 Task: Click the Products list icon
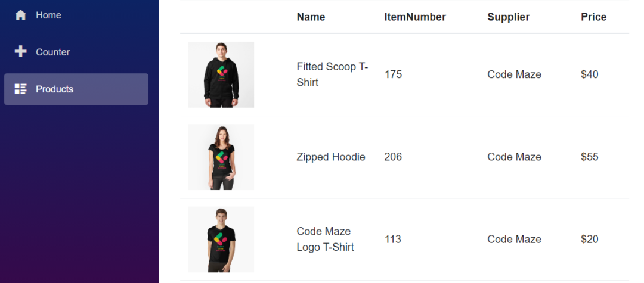coord(20,89)
